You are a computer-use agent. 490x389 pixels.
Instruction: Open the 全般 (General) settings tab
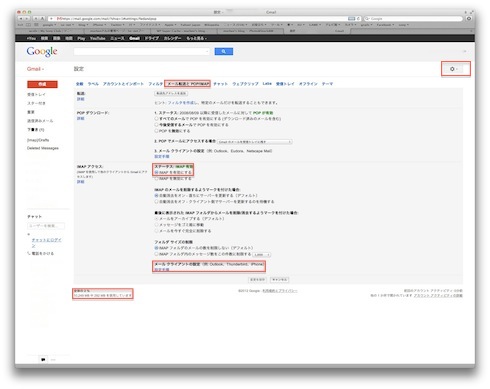coord(79,84)
